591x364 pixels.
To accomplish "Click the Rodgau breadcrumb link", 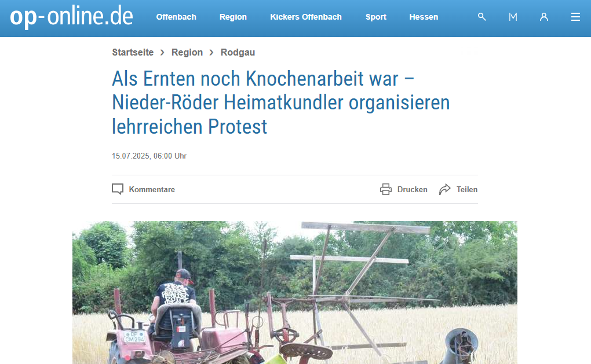I will pyautogui.click(x=238, y=52).
